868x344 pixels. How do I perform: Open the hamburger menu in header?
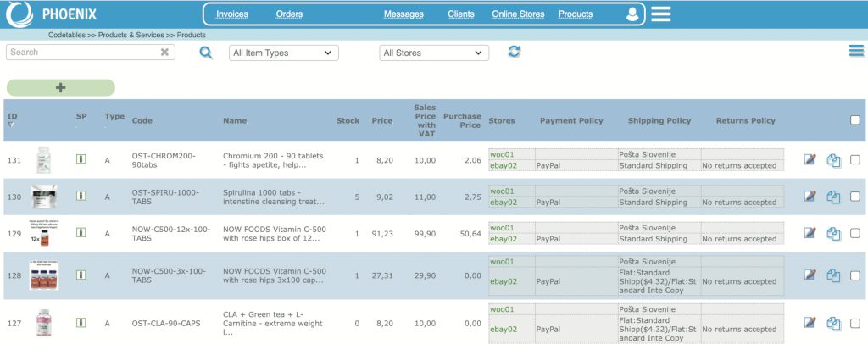[x=661, y=14]
